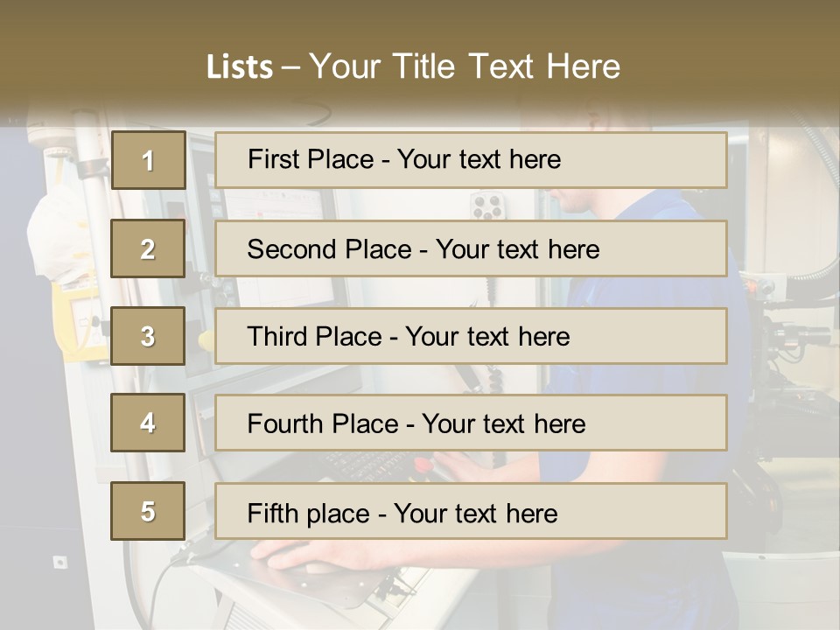Image resolution: width=840 pixels, height=630 pixels.
Task: Select the Fourth Place text bar
Action: pyautogui.click(x=471, y=423)
